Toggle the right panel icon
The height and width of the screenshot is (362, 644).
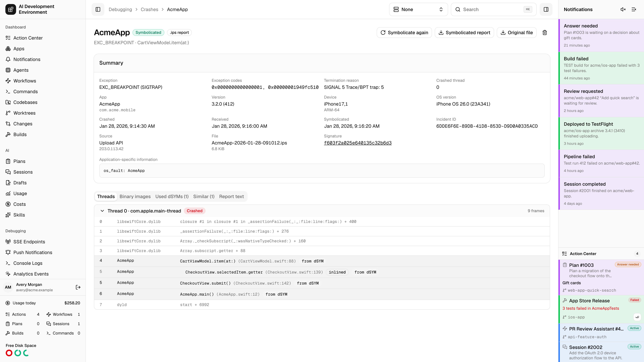click(x=546, y=10)
